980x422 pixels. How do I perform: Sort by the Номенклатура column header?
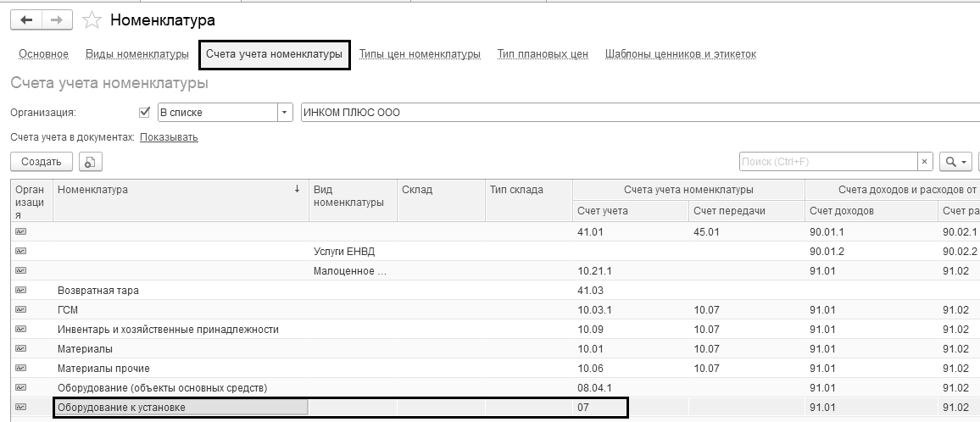pyautogui.click(x=181, y=201)
